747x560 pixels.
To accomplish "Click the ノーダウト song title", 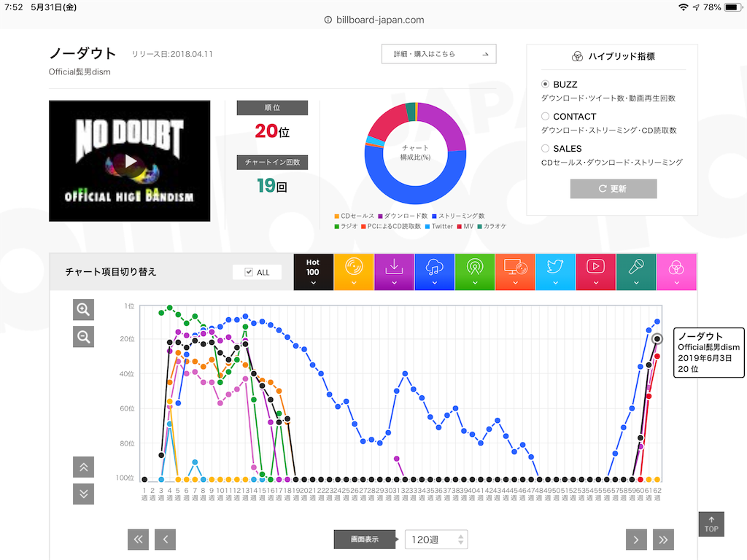I will (x=82, y=53).
